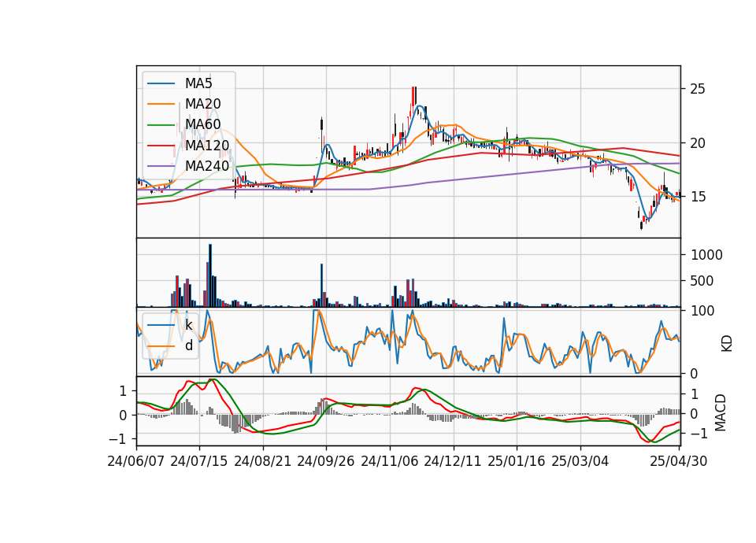Click the k legend label in KD panel
Screen dimensions: 756x543
pyautogui.click(x=188, y=325)
